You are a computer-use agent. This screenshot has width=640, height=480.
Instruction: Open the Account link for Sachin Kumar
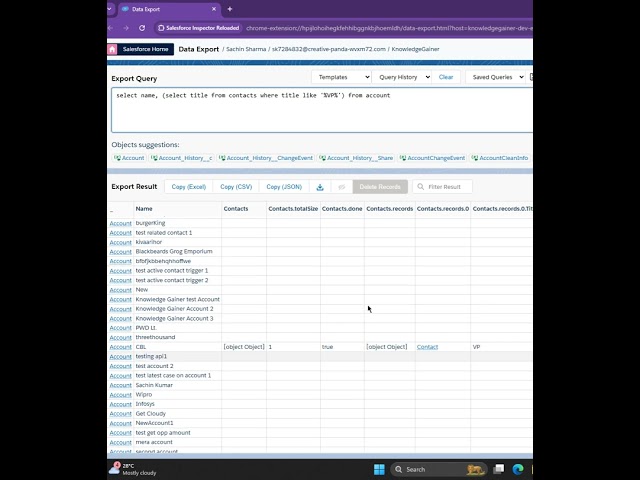[x=120, y=385]
